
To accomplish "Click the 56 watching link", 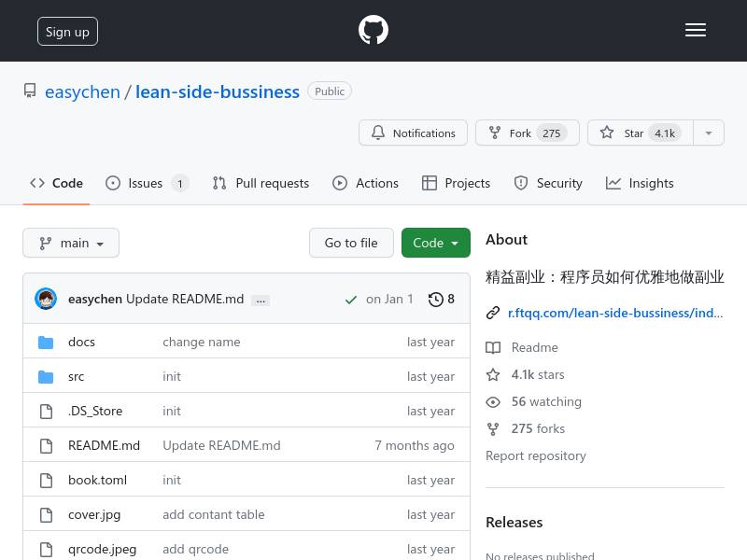I will click(x=546, y=402).
